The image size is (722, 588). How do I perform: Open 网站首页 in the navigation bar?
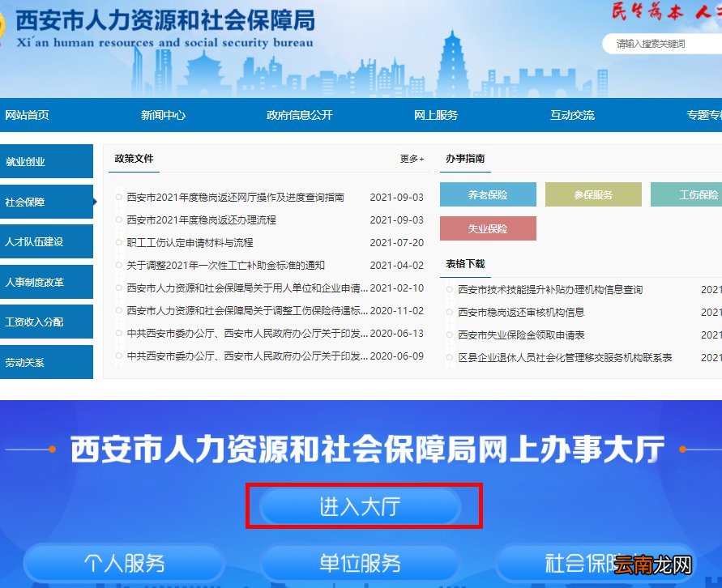pos(27,115)
